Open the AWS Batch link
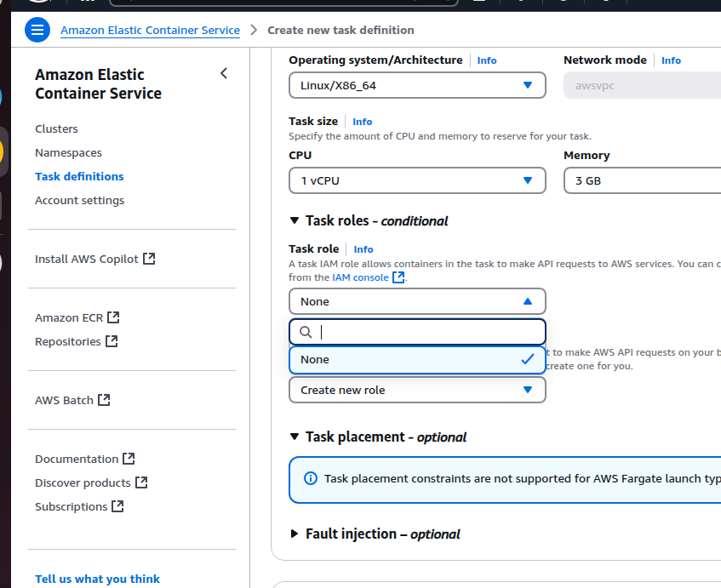Viewport: 721px width, 588px height. (65, 401)
